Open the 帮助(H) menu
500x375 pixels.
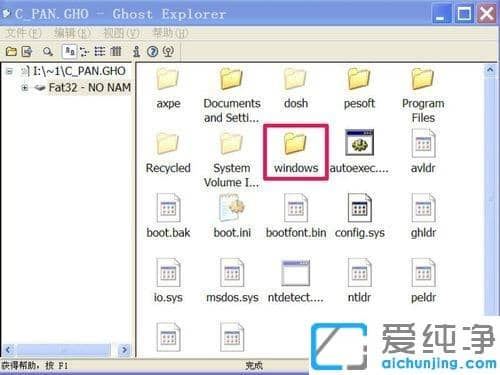click(170, 33)
